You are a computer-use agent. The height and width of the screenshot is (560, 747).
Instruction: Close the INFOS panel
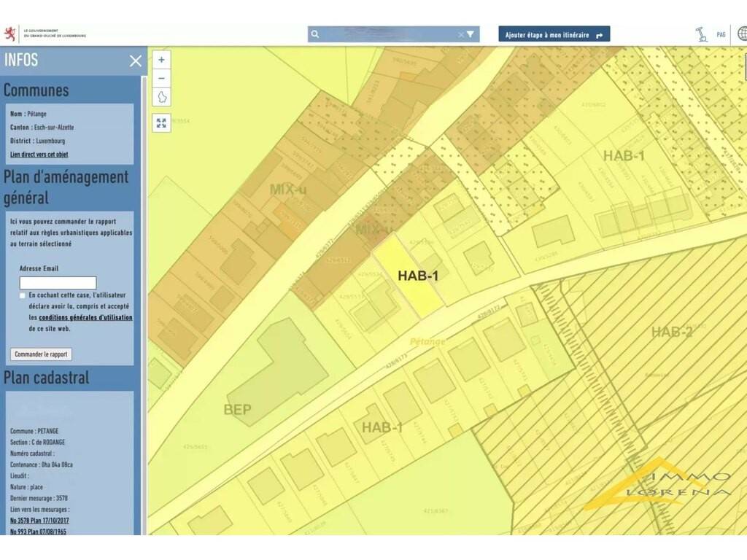pyautogui.click(x=136, y=61)
